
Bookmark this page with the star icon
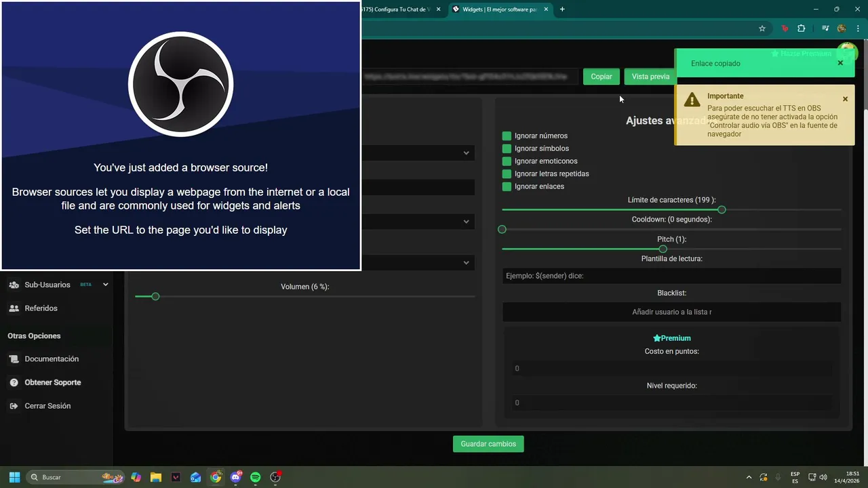pyautogui.click(x=762, y=28)
